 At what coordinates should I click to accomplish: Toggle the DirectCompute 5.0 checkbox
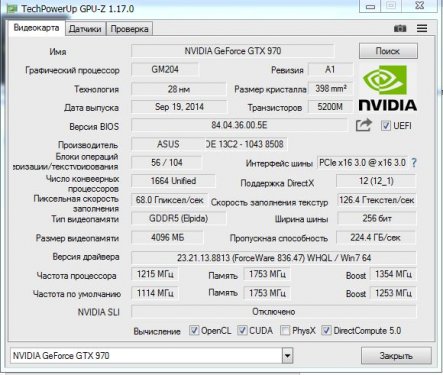[x=326, y=330]
